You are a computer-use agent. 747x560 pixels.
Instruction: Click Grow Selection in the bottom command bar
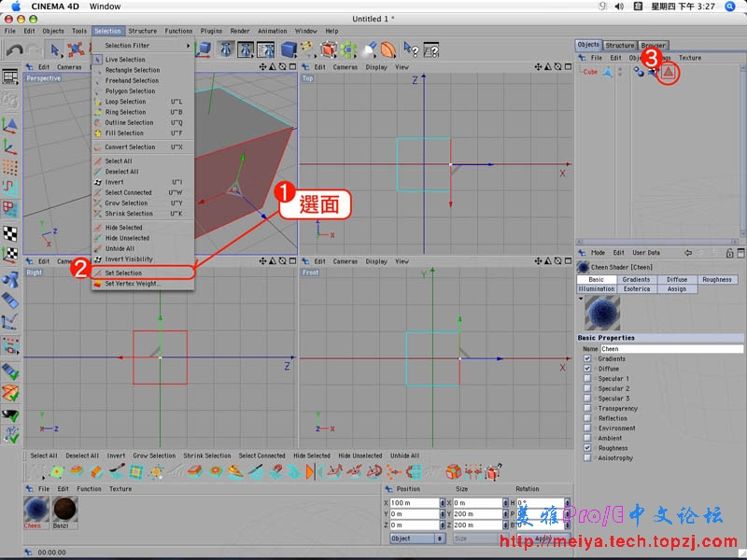tap(154, 455)
